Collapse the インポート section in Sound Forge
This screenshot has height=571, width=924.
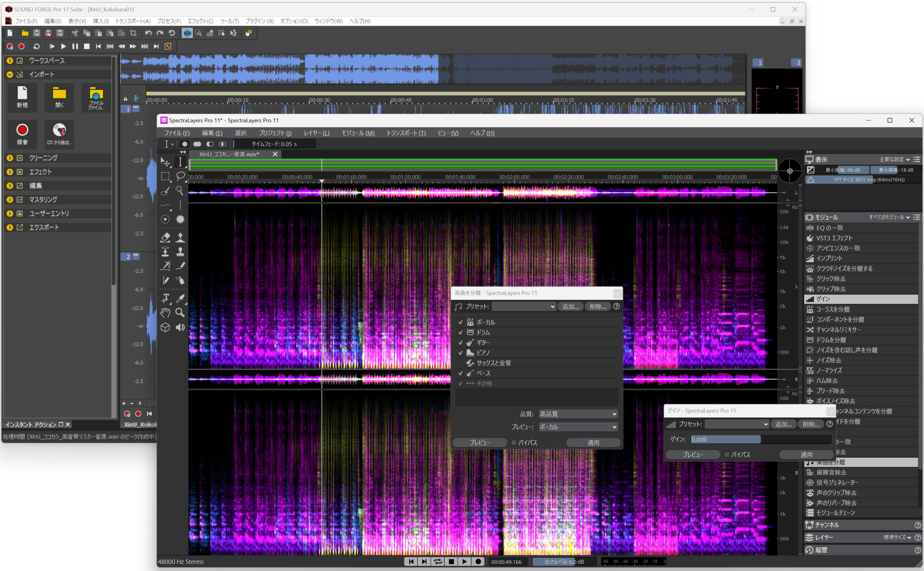10,74
